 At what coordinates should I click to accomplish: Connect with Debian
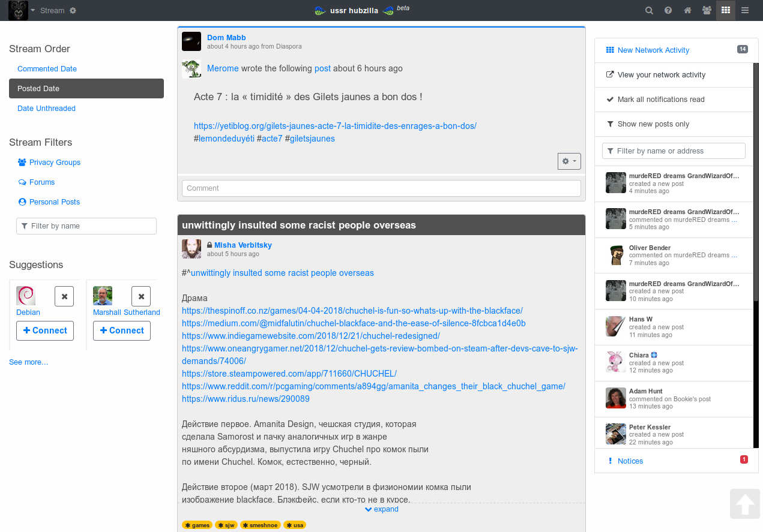(45, 330)
